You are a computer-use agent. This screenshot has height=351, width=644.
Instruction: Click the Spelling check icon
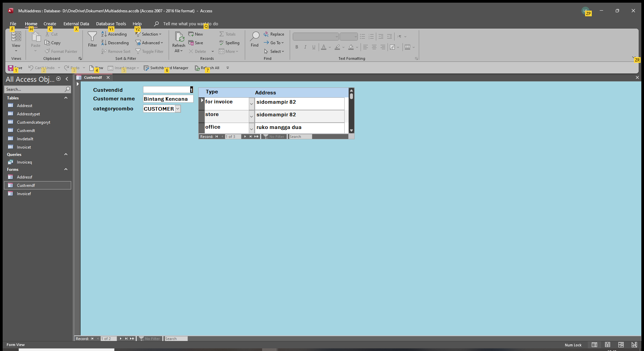[222, 43]
